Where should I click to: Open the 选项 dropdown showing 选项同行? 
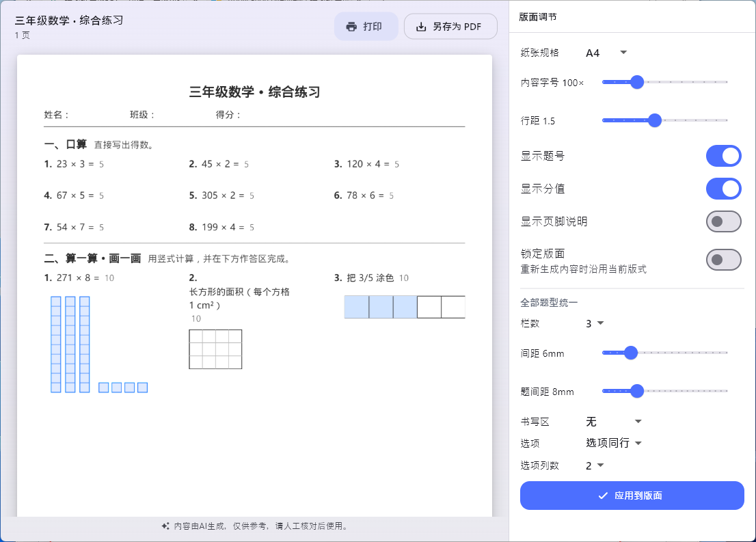pyautogui.click(x=613, y=443)
